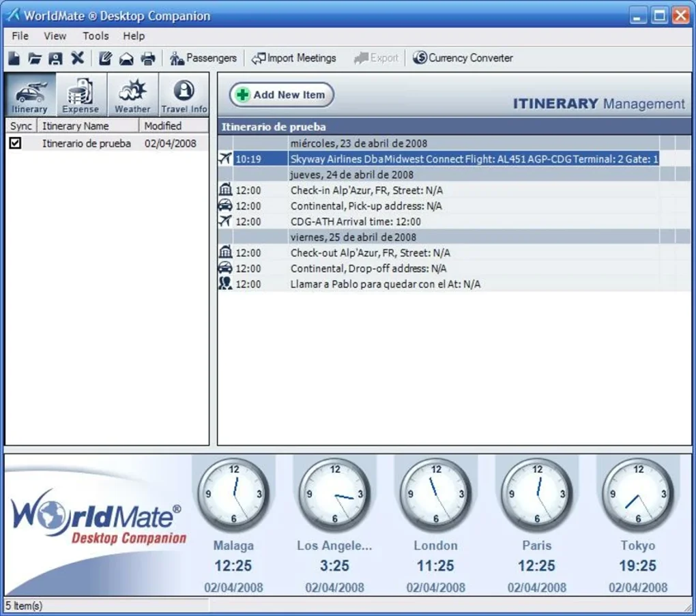Image resolution: width=696 pixels, height=616 pixels.
Task: Click hotel icon of Check-in Alp'Azur
Action: (x=225, y=190)
